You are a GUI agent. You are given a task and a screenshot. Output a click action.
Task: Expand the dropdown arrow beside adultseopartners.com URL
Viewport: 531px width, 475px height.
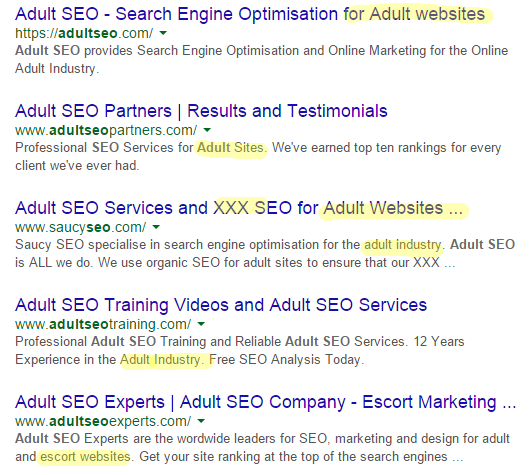click(x=207, y=130)
